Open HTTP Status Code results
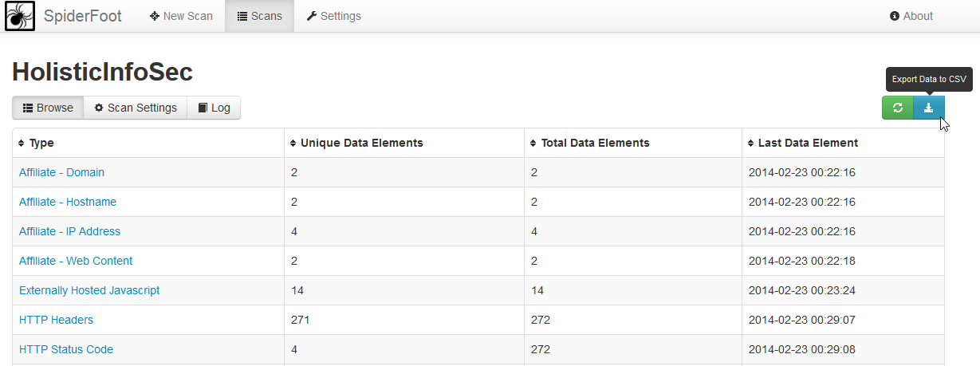The image size is (980, 366). click(66, 349)
